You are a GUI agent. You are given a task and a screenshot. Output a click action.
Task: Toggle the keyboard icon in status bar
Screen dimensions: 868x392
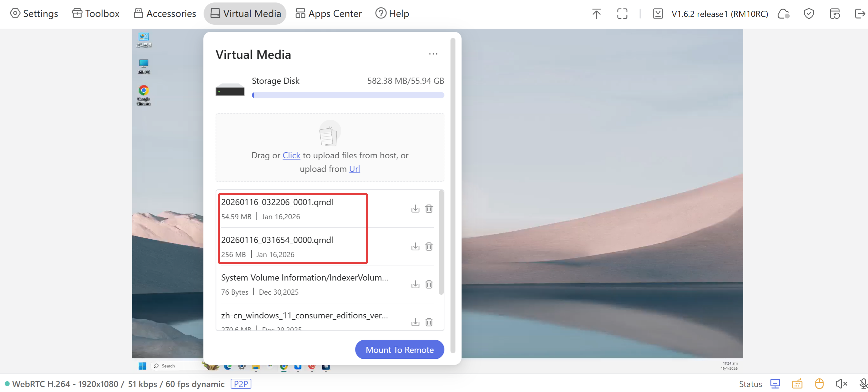tap(797, 384)
